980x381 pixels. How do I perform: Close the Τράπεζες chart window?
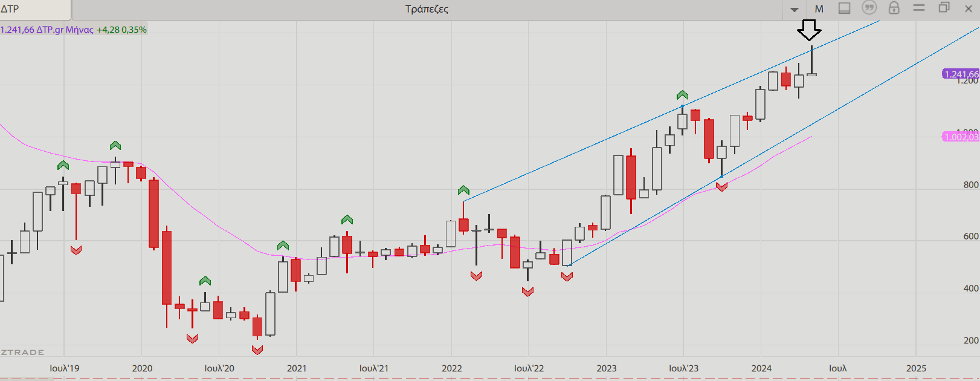click(x=969, y=8)
